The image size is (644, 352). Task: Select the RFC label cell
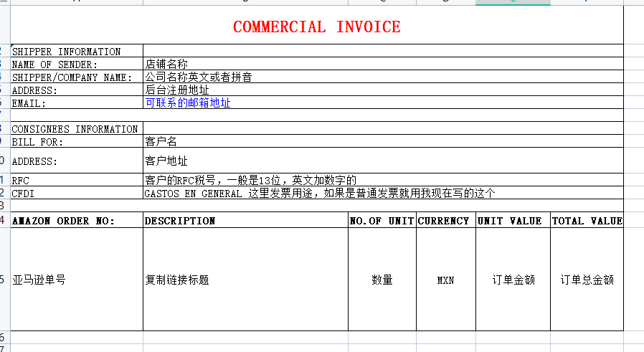77,180
